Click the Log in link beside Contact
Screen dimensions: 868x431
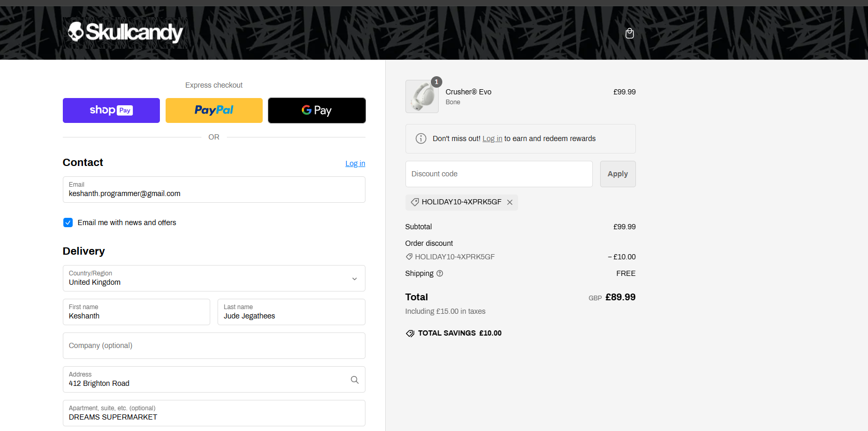click(x=355, y=163)
